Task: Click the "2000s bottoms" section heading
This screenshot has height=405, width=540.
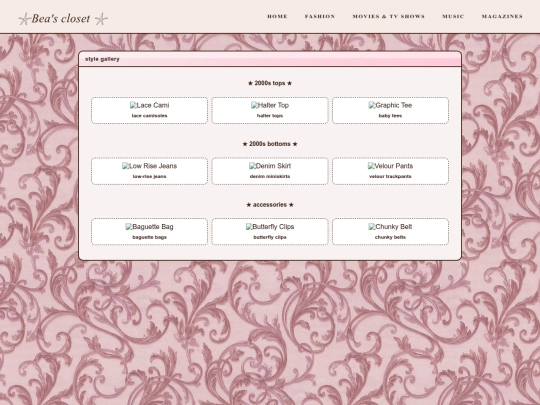Action: 270,144
